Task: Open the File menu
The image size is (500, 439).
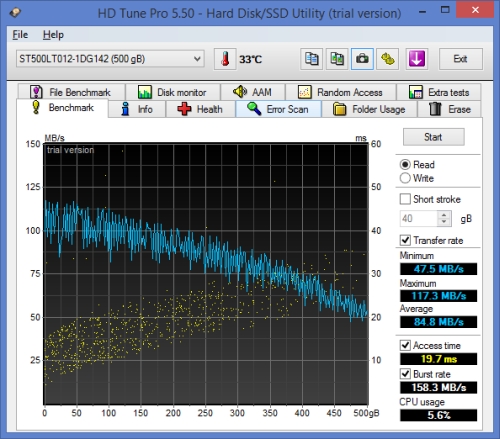Action: pos(20,35)
